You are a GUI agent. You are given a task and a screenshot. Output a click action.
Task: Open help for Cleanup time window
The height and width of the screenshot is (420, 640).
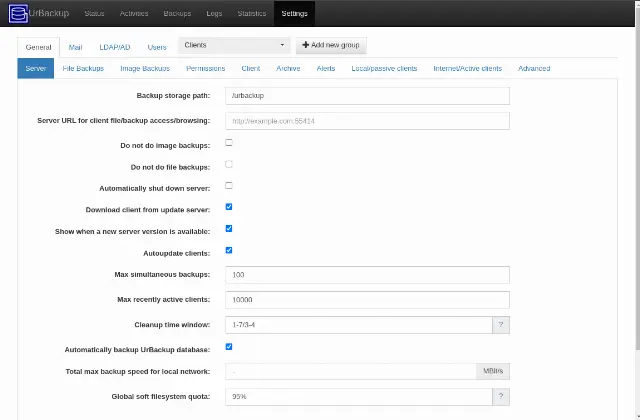pos(501,325)
